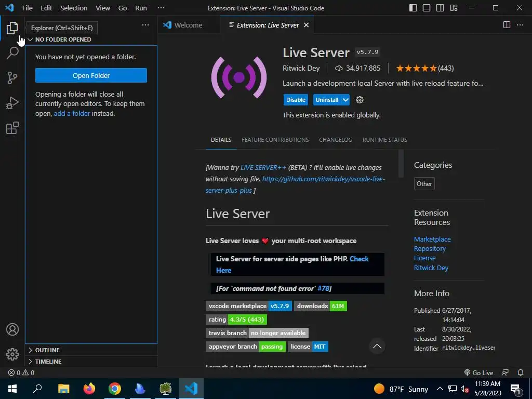This screenshot has width=532, height=399.
Task: Click the VS Code logo in title bar
Action: 9,8
